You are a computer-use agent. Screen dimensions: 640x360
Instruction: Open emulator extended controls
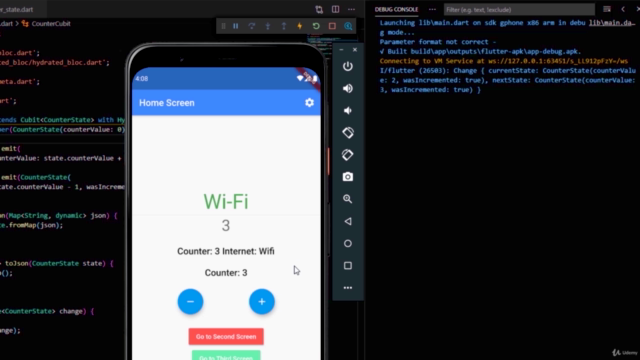pos(348,288)
